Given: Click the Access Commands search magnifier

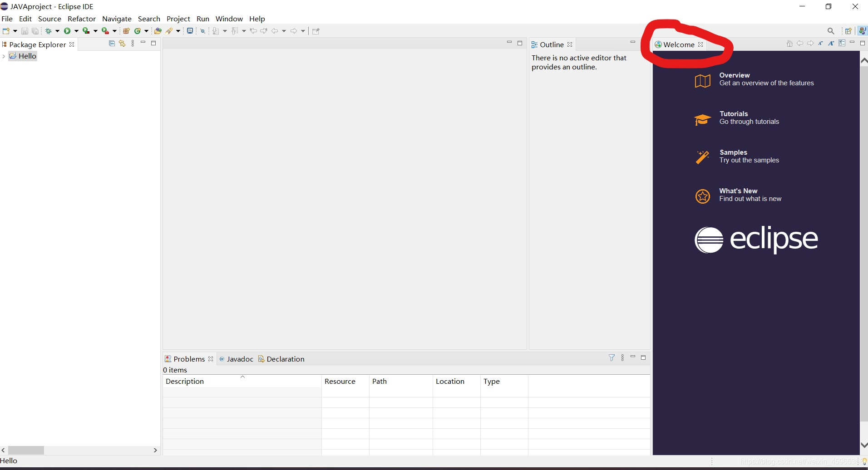Looking at the screenshot, I should pos(831,31).
